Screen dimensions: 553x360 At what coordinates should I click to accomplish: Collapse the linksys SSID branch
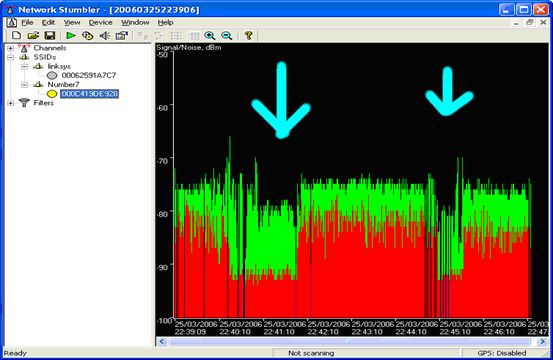pos(24,66)
